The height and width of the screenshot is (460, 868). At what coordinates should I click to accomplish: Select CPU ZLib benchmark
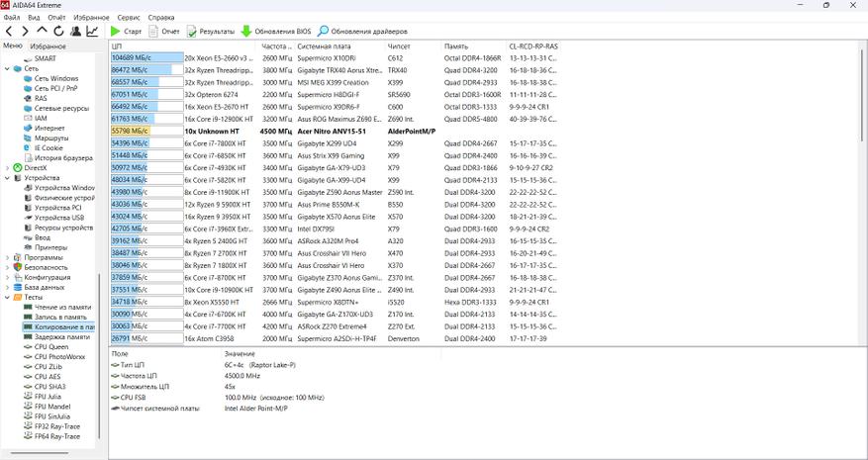[48, 367]
